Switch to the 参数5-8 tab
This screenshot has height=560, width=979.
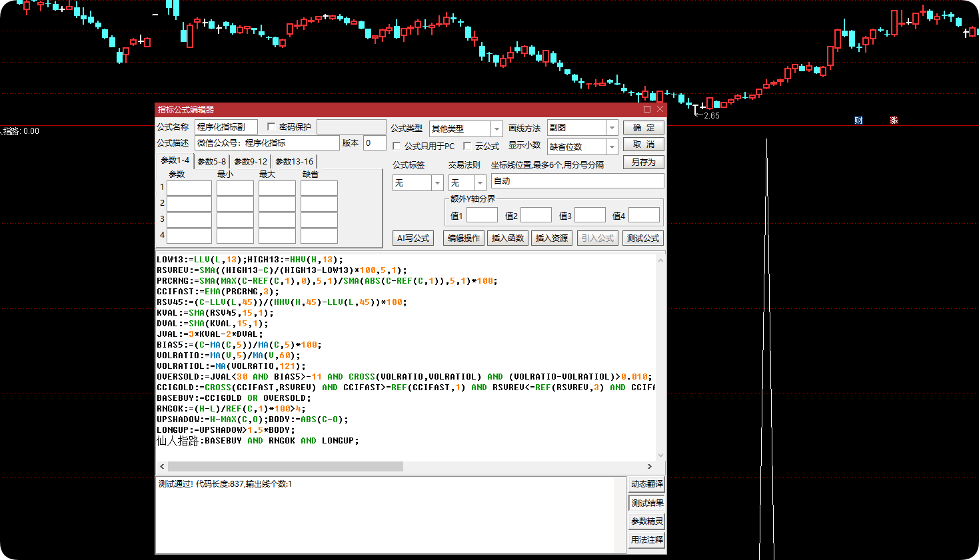(211, 161)
